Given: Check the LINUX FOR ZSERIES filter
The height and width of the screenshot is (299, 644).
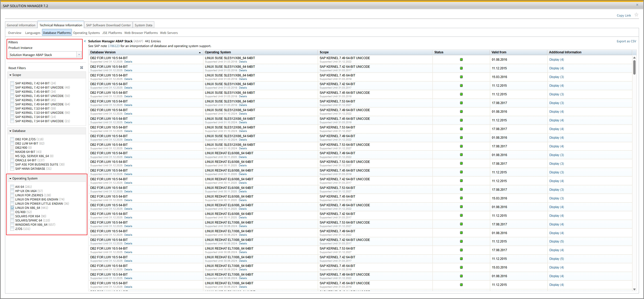Looking at the screenshot, I should coord(12,195).
